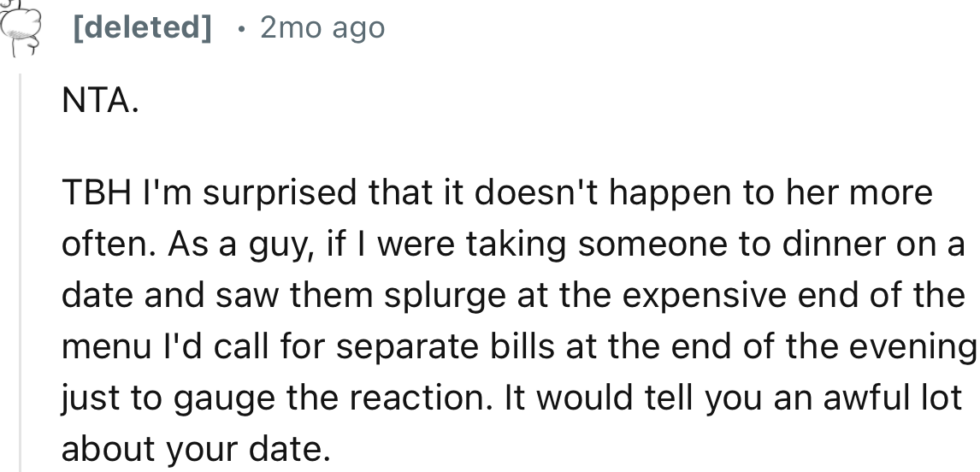Click the "2mo ago" comment timestamp
The height and width of the screenshot is (472, 980).
[322, 29]
